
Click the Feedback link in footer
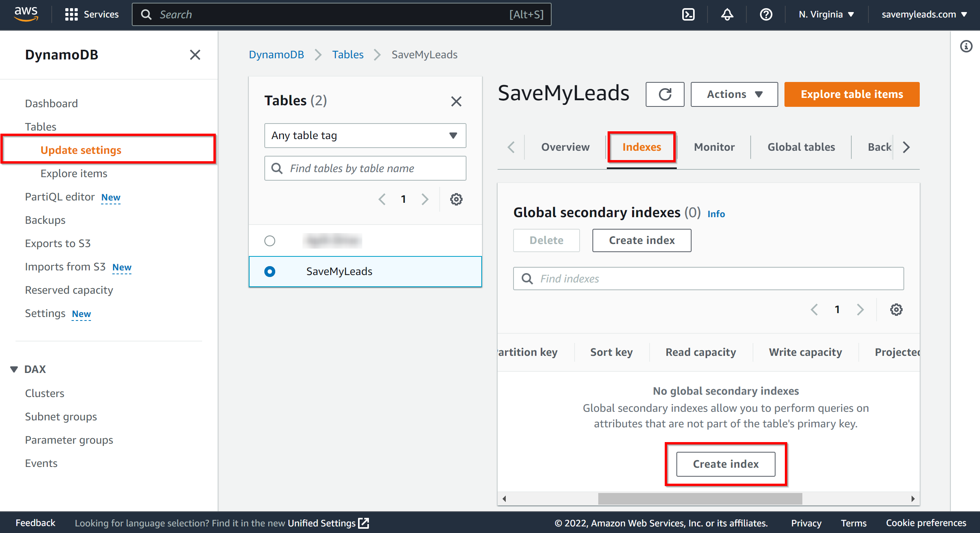(35, 523)
